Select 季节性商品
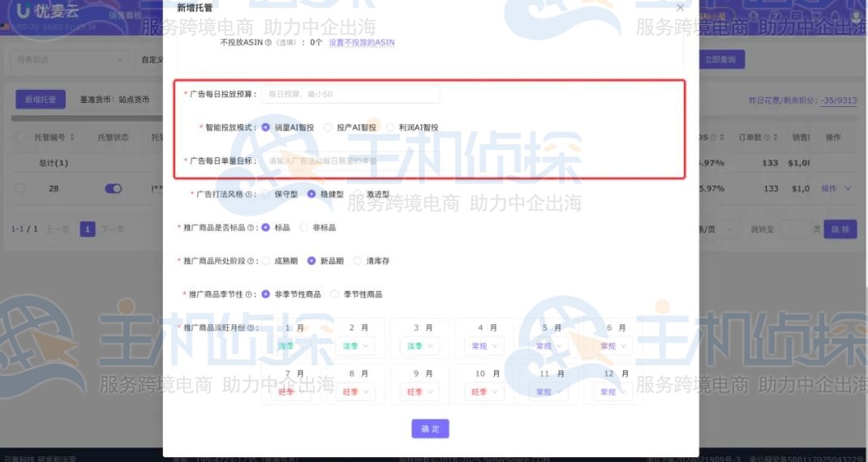Viewport: 868px width, 462px height. point(334,294)
